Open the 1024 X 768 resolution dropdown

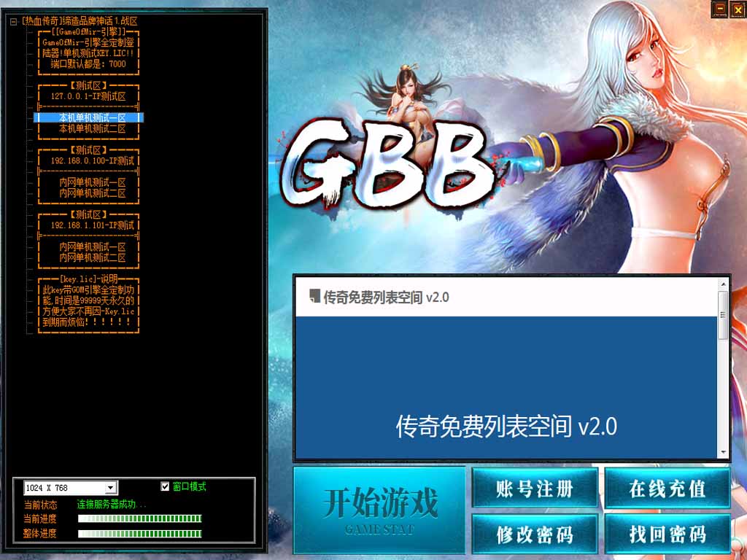click(x=111, y=488)
